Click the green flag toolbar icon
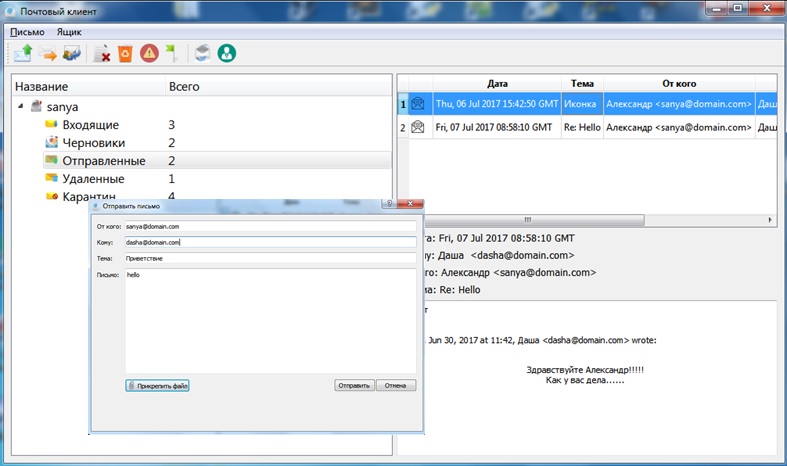The width and height of the screenshot is (787, 466). (172, 53)
